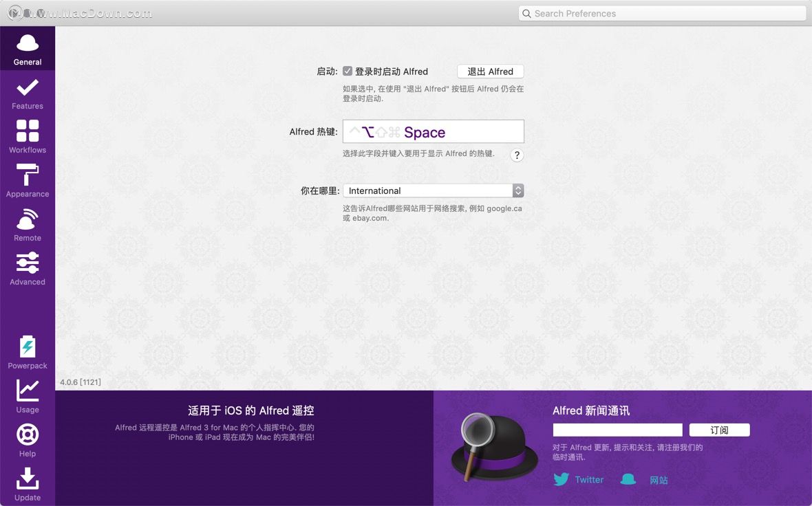This screenshot has height=506, width=812.
Task: Click the 订阅 subscribe button
Action: pos(719,430)
